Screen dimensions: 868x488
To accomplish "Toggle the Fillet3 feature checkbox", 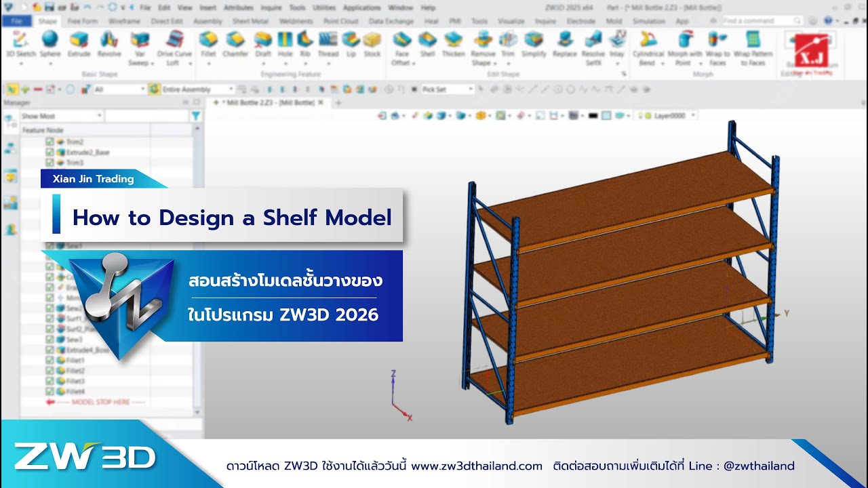I will (x=50, y=381).
